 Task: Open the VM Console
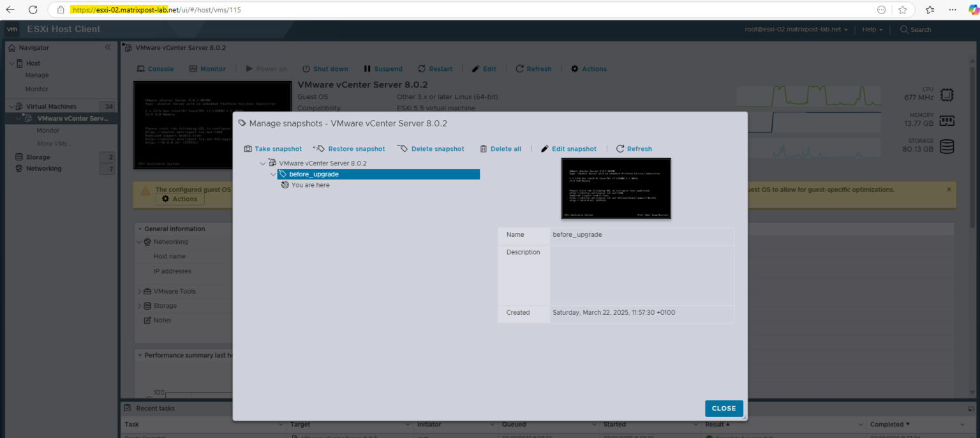(155, 68)
